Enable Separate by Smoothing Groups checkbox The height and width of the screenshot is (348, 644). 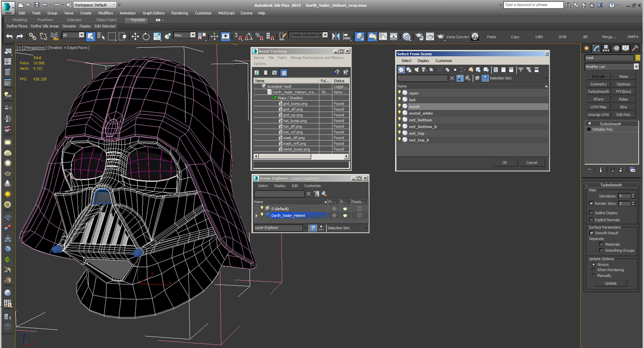tap(601, 250)
